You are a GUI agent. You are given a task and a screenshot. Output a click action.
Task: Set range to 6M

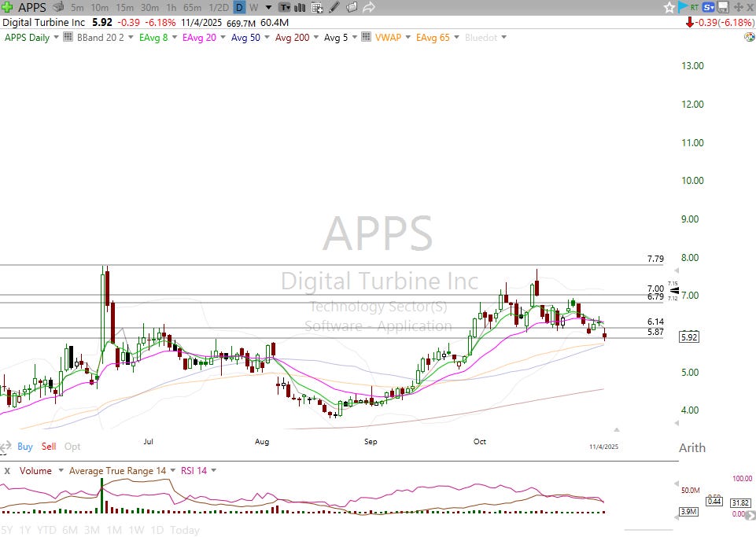(x=70, y=530)
